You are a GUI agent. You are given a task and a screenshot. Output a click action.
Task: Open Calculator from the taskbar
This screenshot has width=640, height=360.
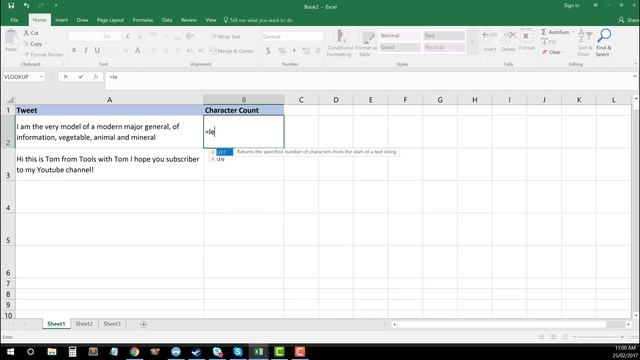(x=72, y=351)
